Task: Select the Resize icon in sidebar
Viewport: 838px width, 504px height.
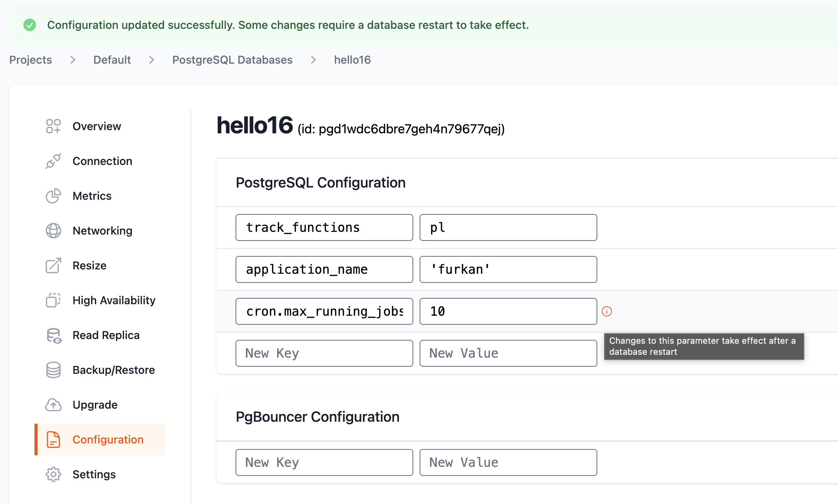Action: coord(53,265)
